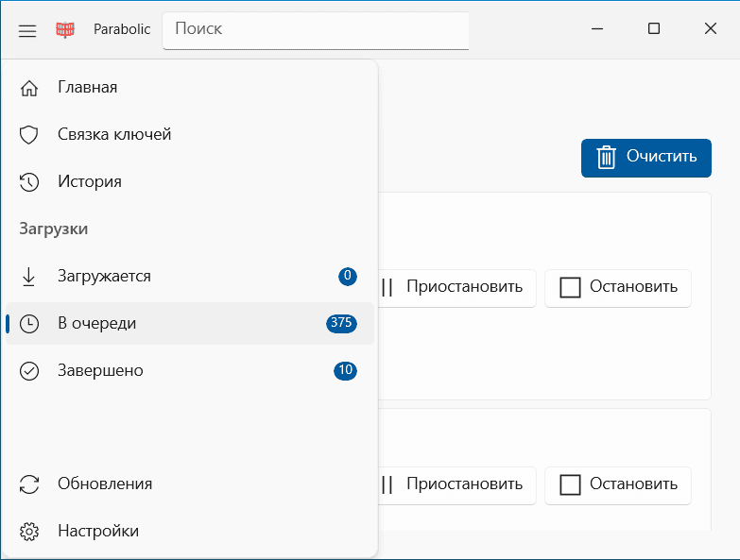
Task: Stop the second queued download
Action: pos(618,485)
